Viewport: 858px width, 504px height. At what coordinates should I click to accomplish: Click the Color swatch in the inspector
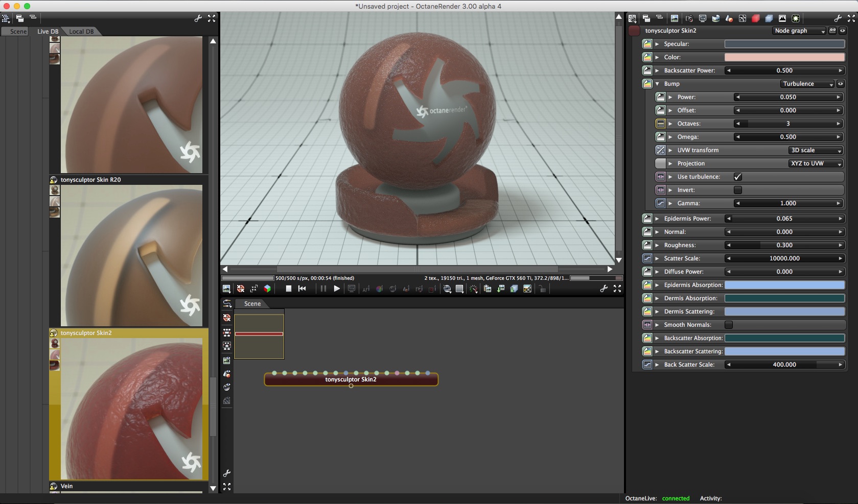pyautogui.click(x=784, y=57)
